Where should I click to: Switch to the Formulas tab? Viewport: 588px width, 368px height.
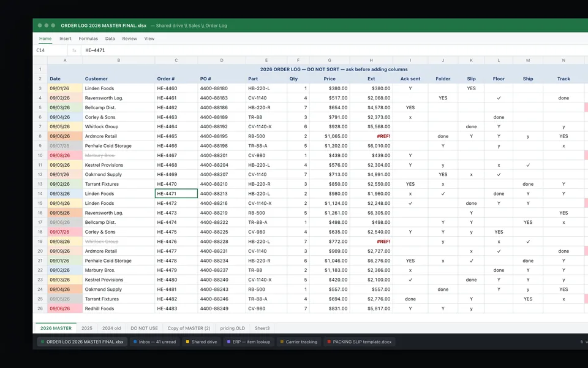(x=88, y=39)
